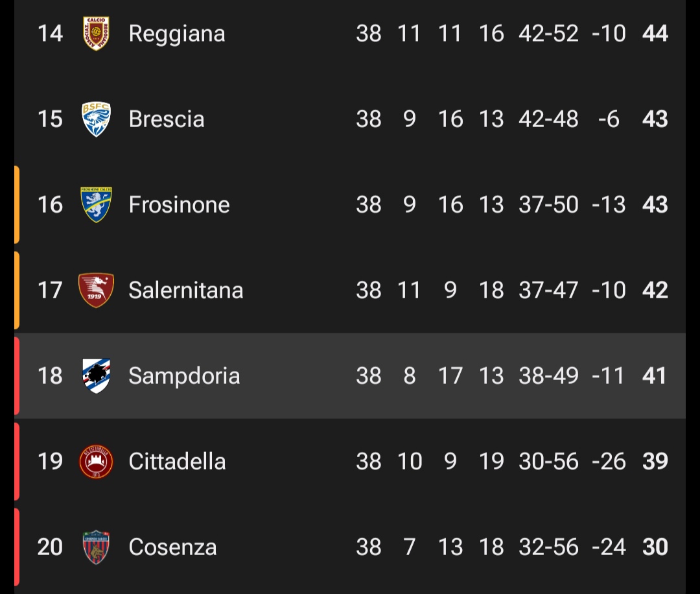700x594 pixels.
Task: Open the Reggiana club crest icon
Action: [96, 34]
